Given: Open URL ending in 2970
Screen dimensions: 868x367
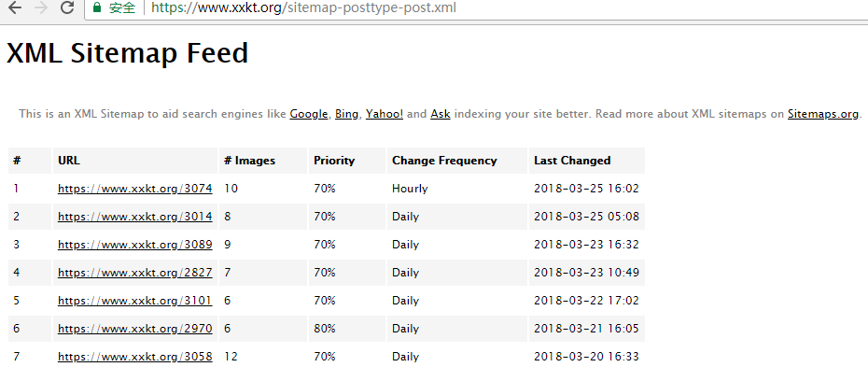Looking at the screenshot, I should click(x=135, y=330).
